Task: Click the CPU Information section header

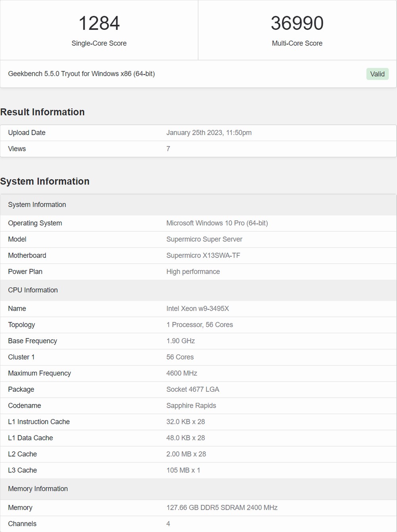Action: [x=198, y=290]
